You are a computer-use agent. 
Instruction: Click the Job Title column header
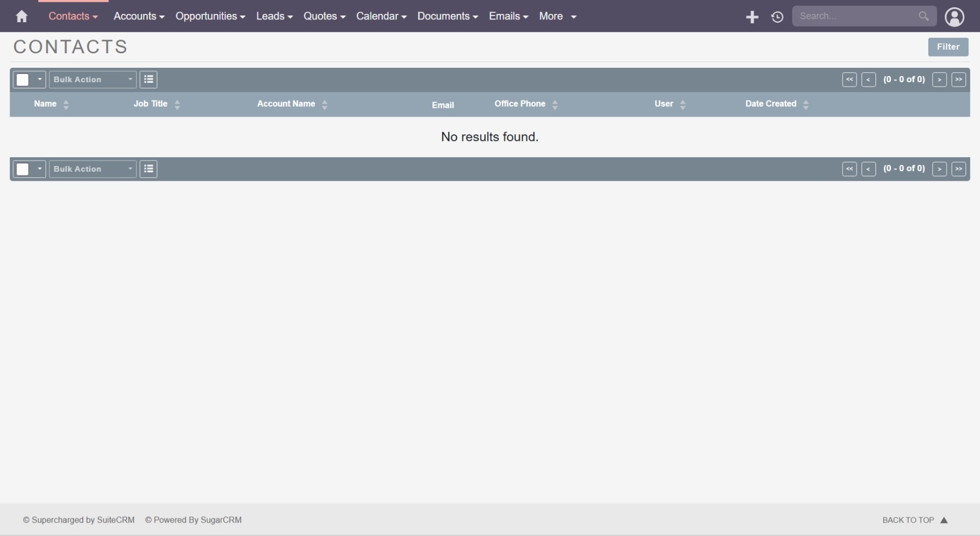[x=150, y=104]
